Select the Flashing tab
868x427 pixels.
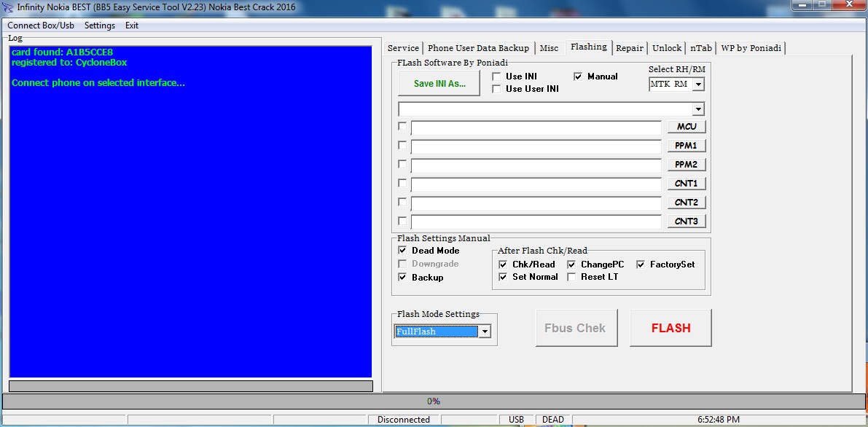coord(588,47)
